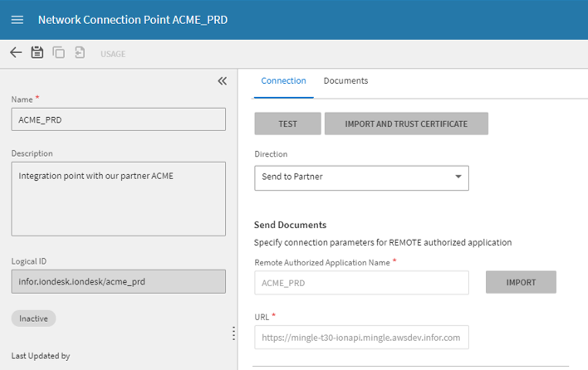This screenshot has width=588, height=370.
Task: Click IMPORT AND TRUST CERTIFICATE button
Action: point(406,124)
